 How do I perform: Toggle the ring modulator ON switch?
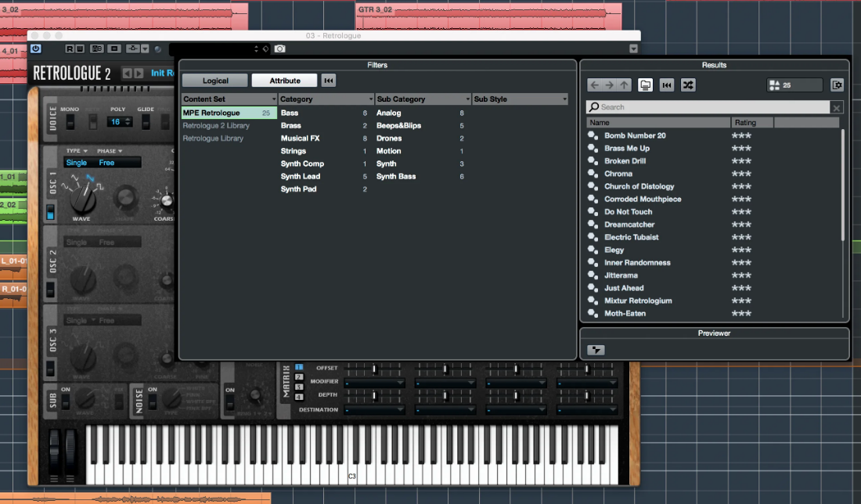tap(230, 404)
